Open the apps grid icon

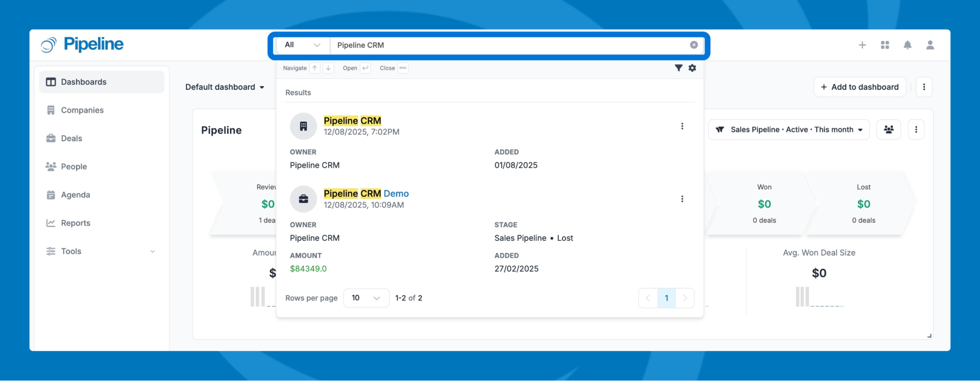point(885,45)
